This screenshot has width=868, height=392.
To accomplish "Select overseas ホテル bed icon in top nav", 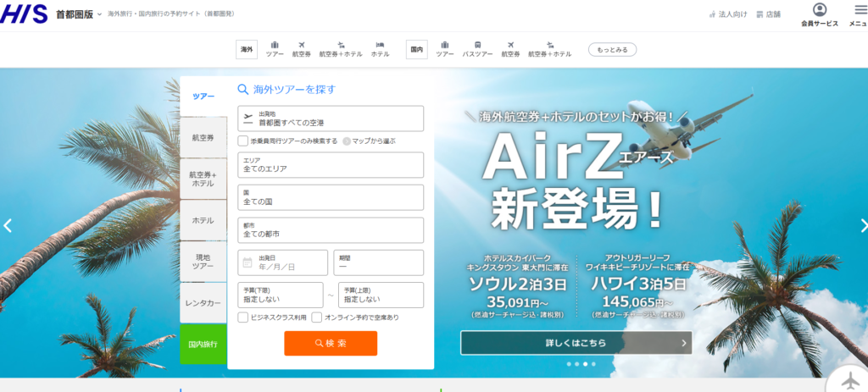I will coord(380,45).
